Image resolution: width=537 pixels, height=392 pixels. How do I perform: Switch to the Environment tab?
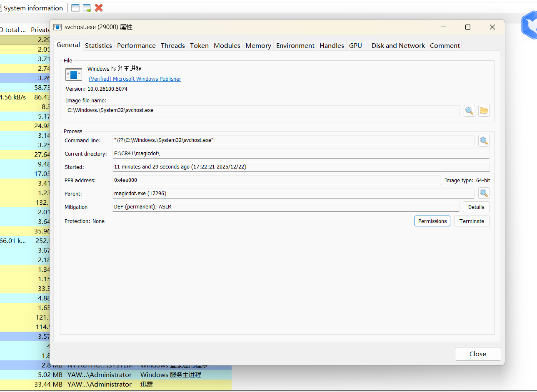click(295, 46)
